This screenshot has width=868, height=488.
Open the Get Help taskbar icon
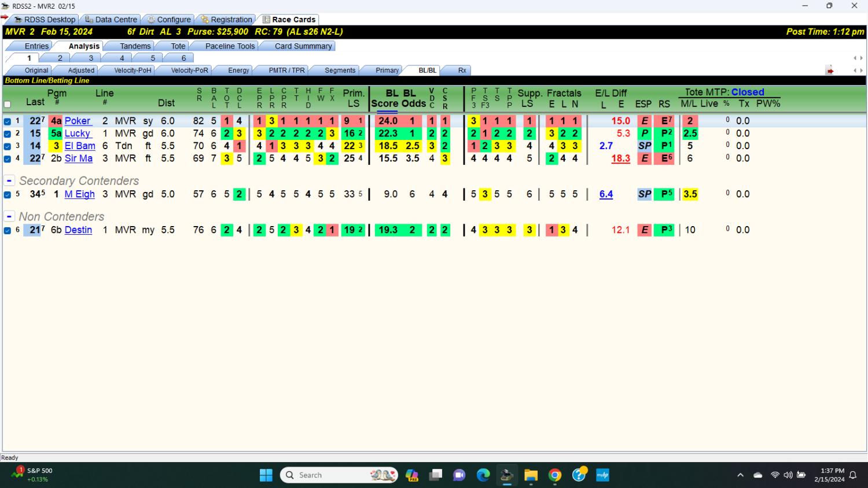click(579, 475)
